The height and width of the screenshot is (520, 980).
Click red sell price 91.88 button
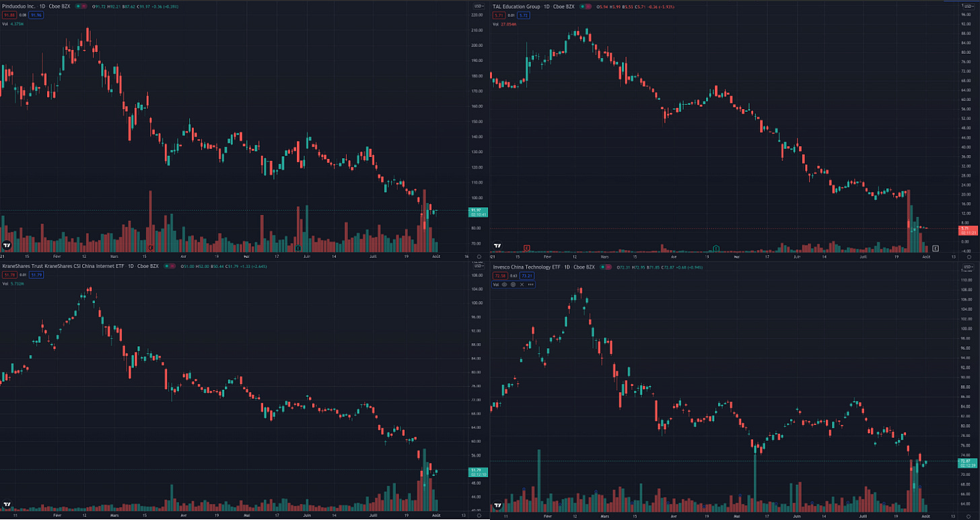click(x=9, y=15)
